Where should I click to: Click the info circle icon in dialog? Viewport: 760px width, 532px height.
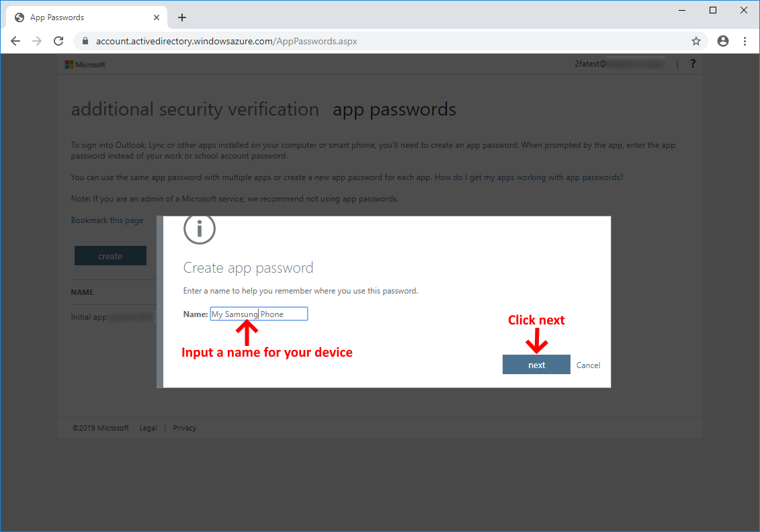[x=199, y=228]
